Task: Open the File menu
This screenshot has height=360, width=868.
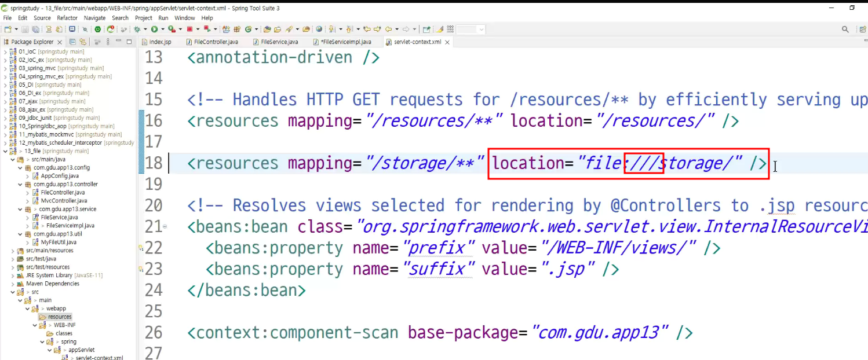Action: (x=7, y=18)
